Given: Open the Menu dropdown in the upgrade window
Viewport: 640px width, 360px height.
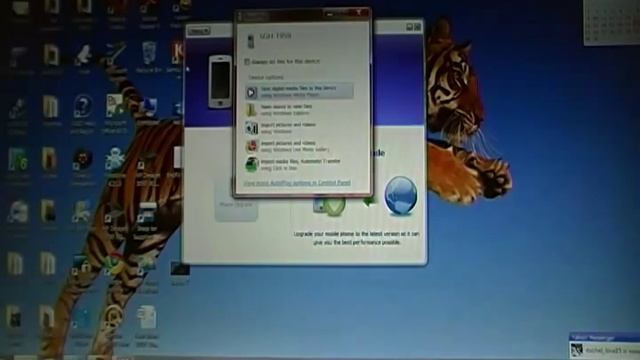Looking at the screenshot, I should (199, 31).
